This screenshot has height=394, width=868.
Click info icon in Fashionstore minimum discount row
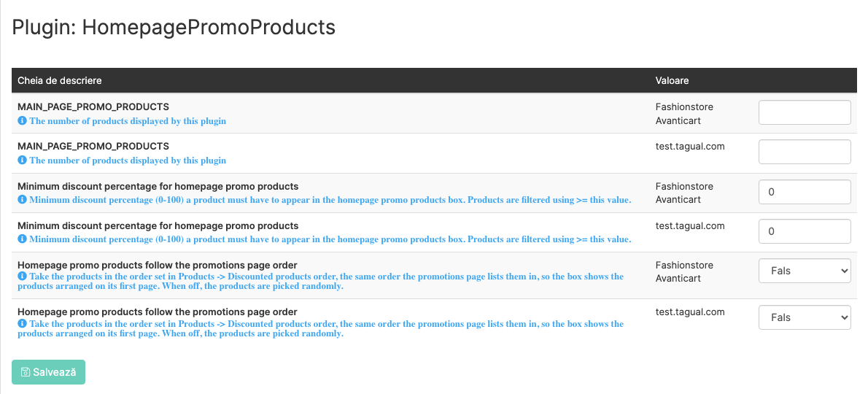click(x=22, y=199)
